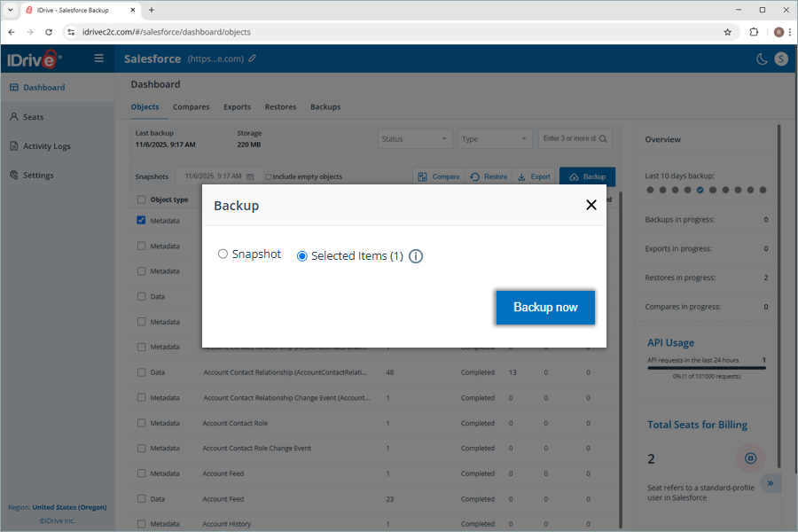Click the search magnifier icon in filter box
The image size is (798, 532).
pos(603,139)
